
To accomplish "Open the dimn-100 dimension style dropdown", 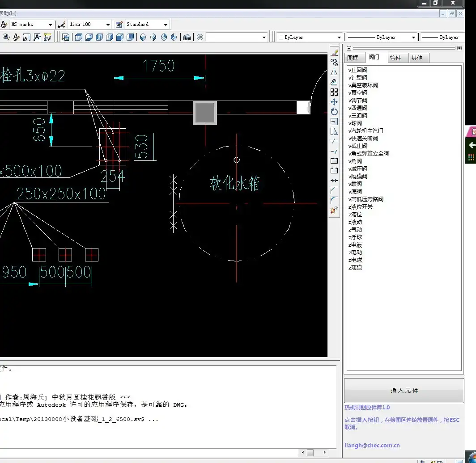I will tap(108, 25).
